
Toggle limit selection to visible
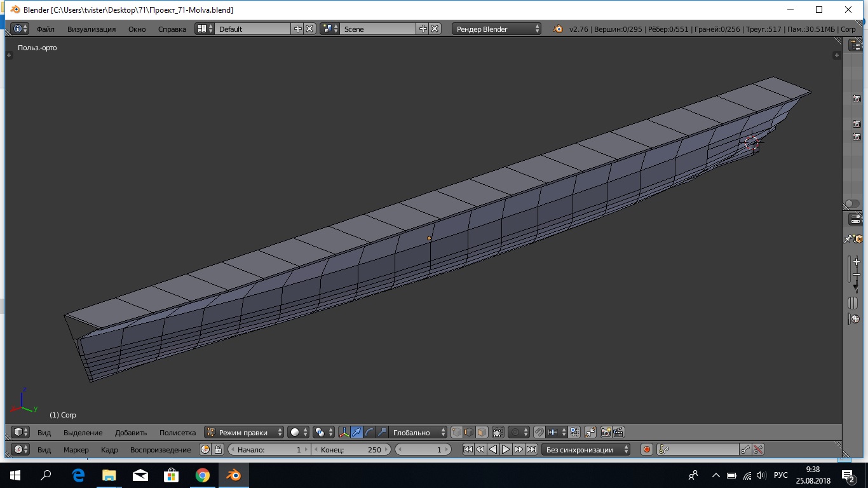[498, 433]
